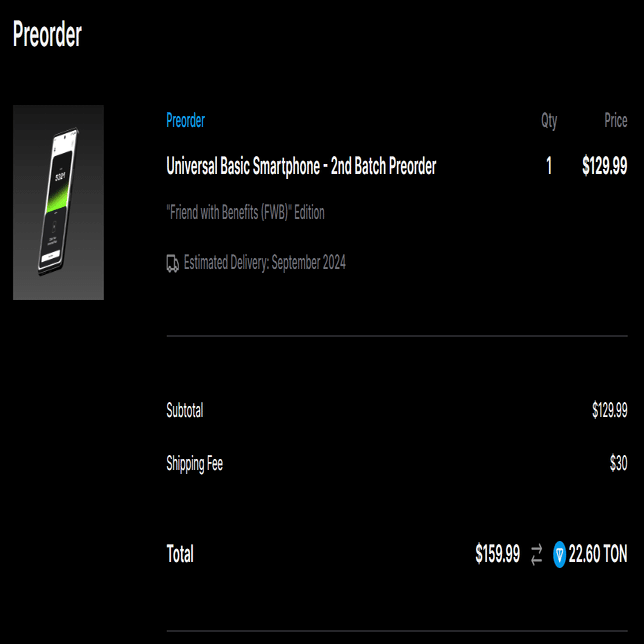Click the Qty column header
Image resolution: width=644 pixels, height=644 pixels.
pyautogui.click(x=549, y=121)
